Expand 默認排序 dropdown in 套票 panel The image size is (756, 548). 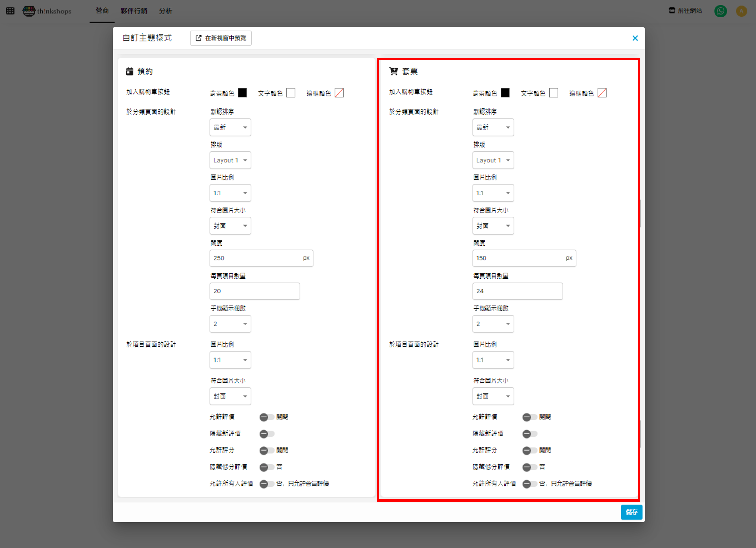(x=493, y=127)
